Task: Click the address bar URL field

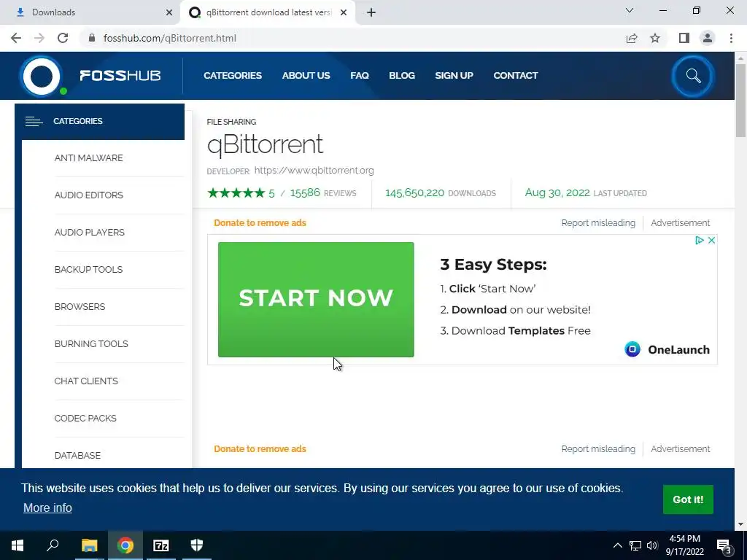Action: pyautogui.click(x=352, y=38)
